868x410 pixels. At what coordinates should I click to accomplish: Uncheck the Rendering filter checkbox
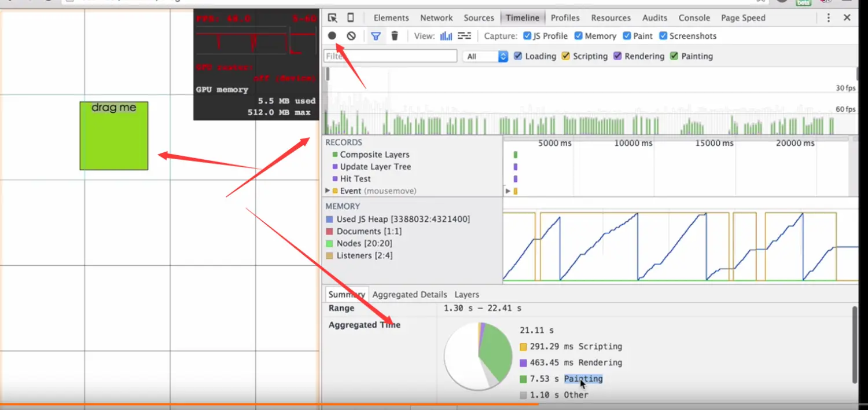[617, 56]
